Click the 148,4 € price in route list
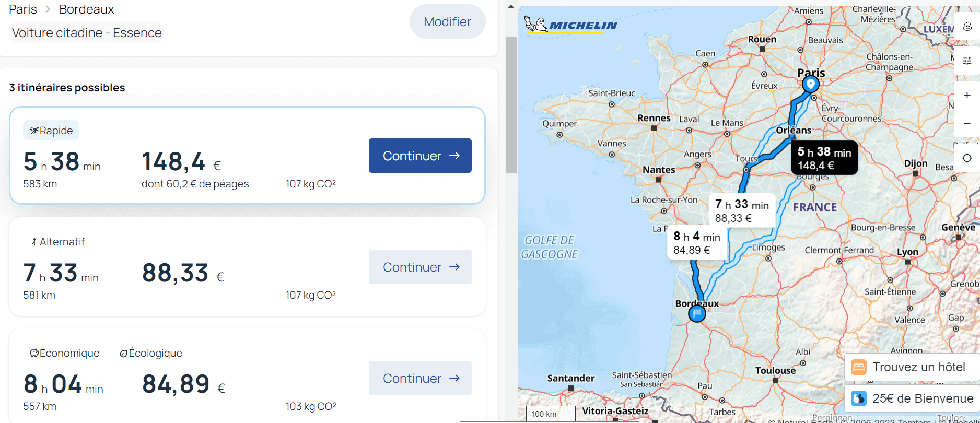 pyautogui.click(x=181, y=162)
